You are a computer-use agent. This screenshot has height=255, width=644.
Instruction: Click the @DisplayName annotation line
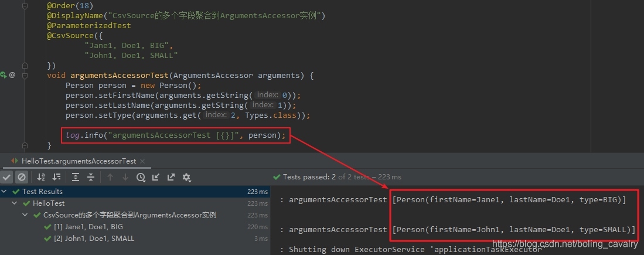pos(186,16)
